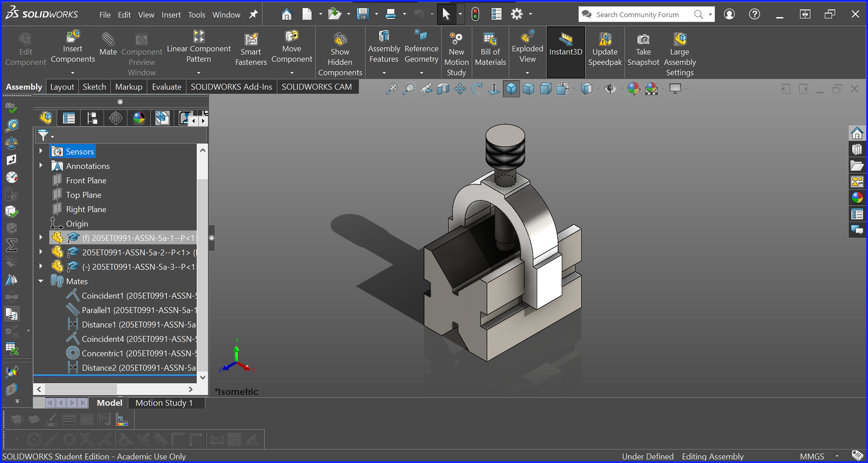Open the DisplayManager tab
Screen dimensions: 868x463
(139, 118)
